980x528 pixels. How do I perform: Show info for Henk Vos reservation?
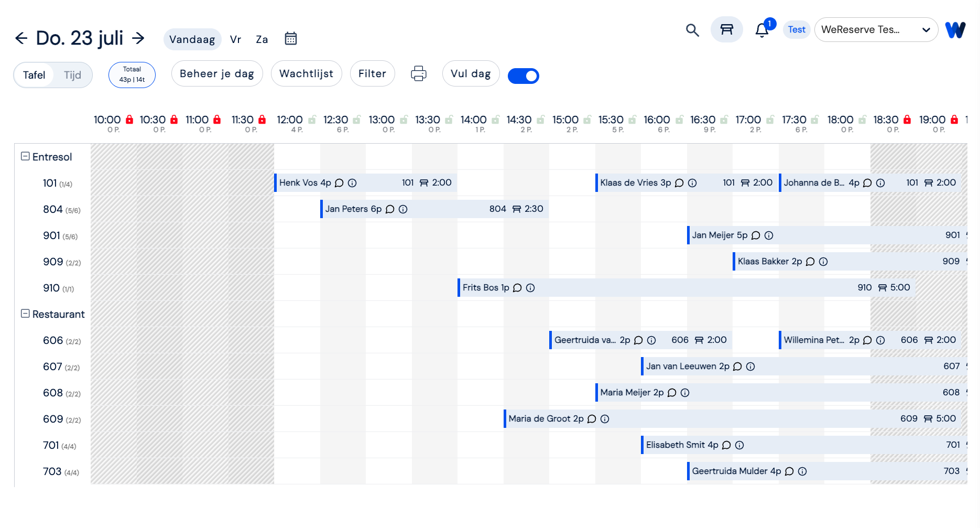coord(352,183)
